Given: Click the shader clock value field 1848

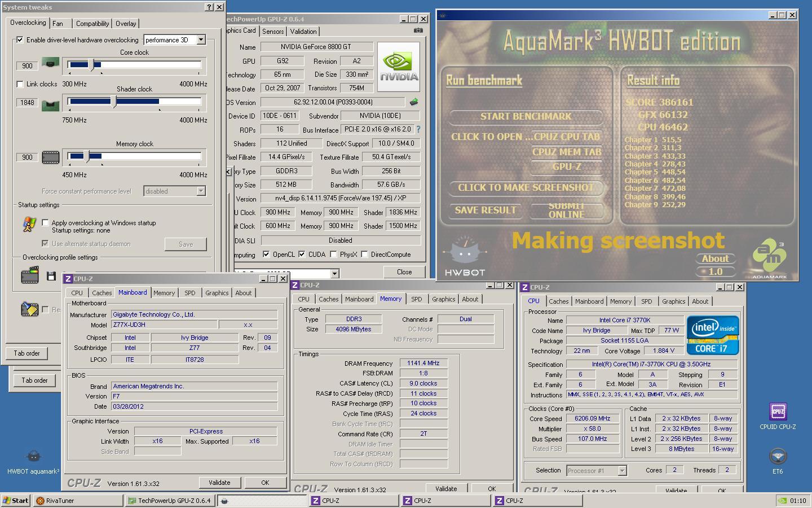Looking at the screenshot, I should click(27, 103).
